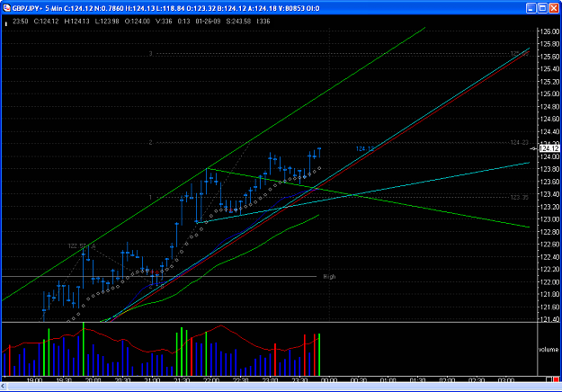Click the 125.80 price axis label
562x392 pixels.
pyautogui.click(x=549, y=44)
